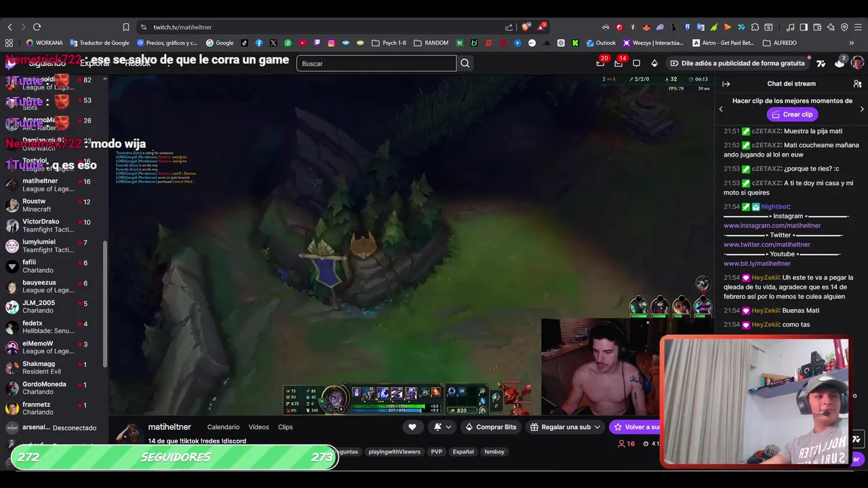Show more bookmarks with the double chevron
This screenshot has width=868, height=488.
pos(852,43)
